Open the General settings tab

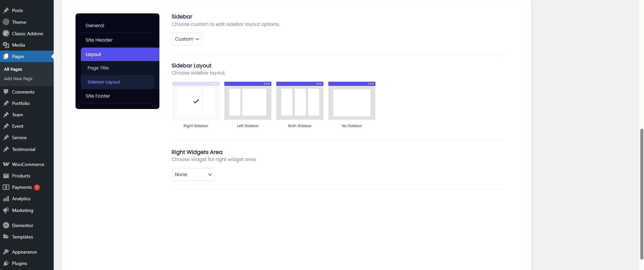click(95, 25)
